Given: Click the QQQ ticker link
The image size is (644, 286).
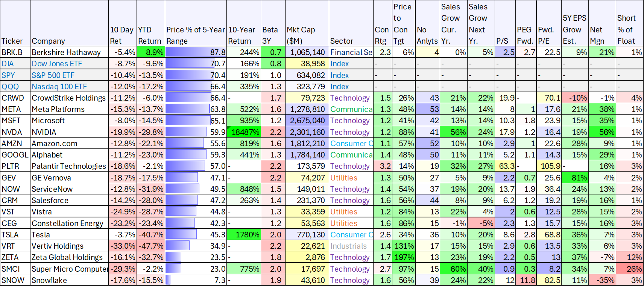Looking at the screenshot, I should pyautogui.click(x=10, y=86).
